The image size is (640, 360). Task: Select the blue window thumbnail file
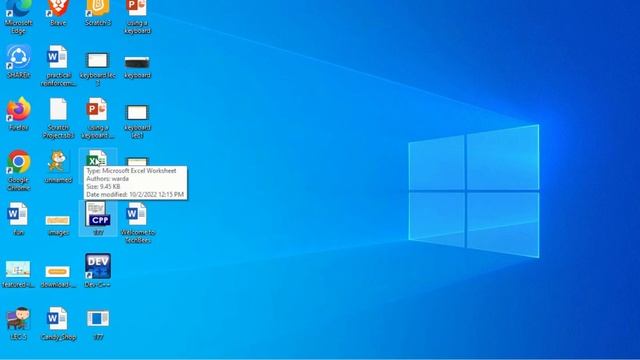(x=98, y=319)
